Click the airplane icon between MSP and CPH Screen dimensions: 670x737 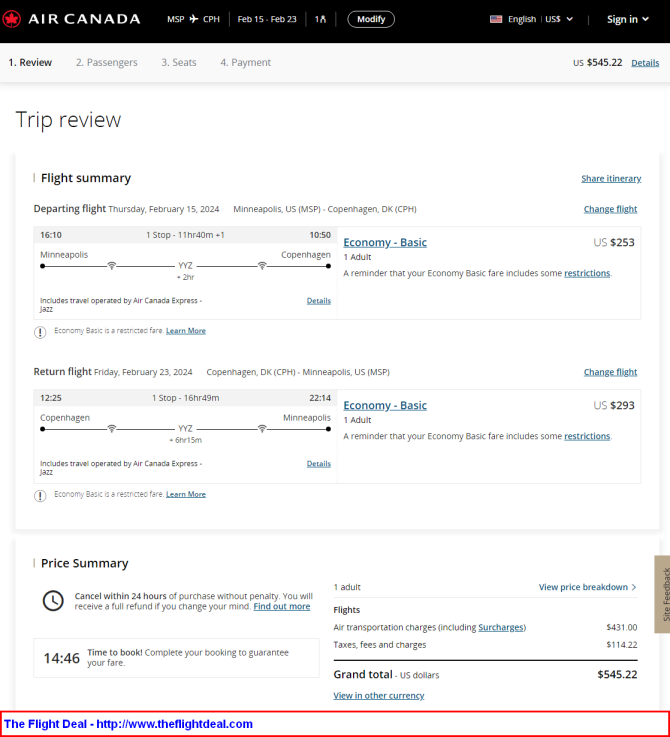194,19
